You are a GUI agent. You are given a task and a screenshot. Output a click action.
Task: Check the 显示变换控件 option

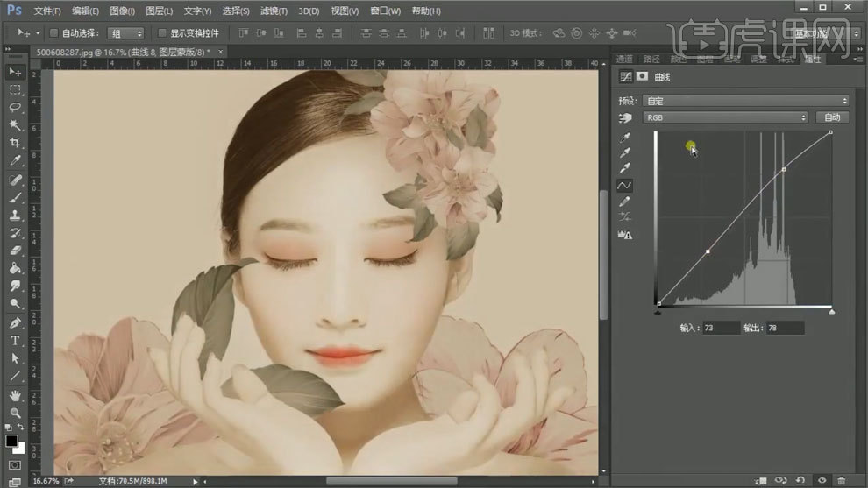tap(162, 33)
